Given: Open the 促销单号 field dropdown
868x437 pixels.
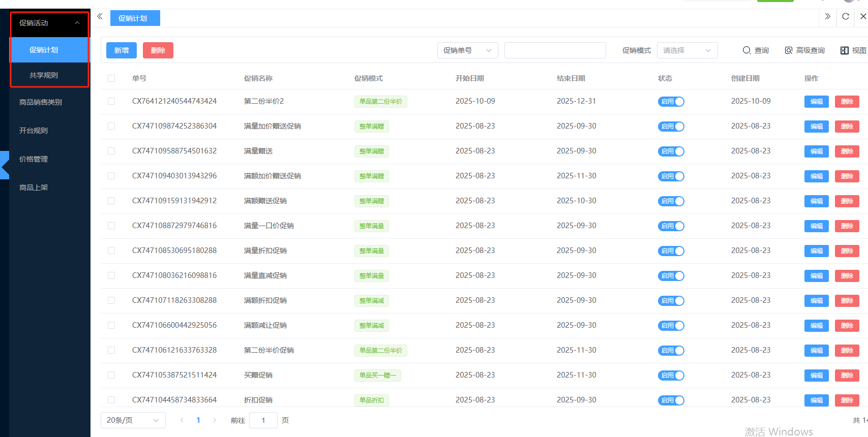Looking at the screenshot, I should pos(467,50).
